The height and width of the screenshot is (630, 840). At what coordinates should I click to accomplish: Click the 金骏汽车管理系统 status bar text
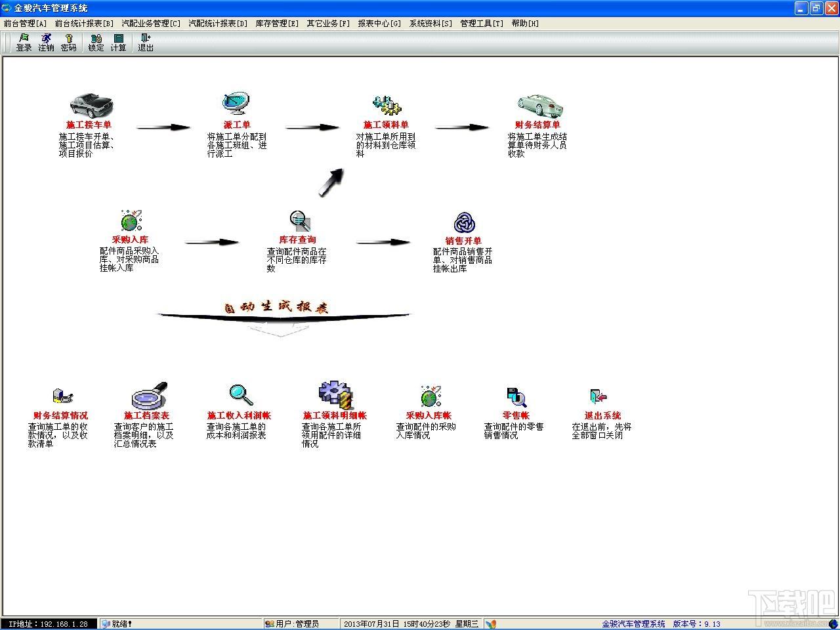(633, 624)
